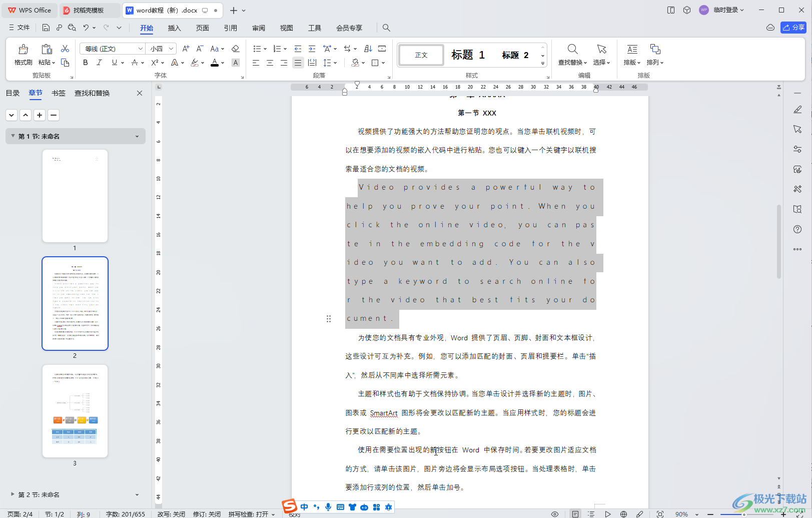Open the change case Aa dropdown
The image size is (812, 518).
coord(217,49)
